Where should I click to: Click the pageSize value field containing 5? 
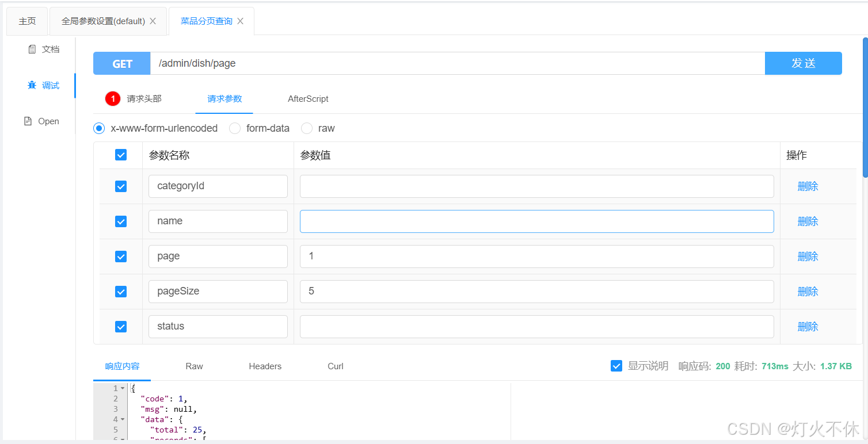tap(536, 292)
